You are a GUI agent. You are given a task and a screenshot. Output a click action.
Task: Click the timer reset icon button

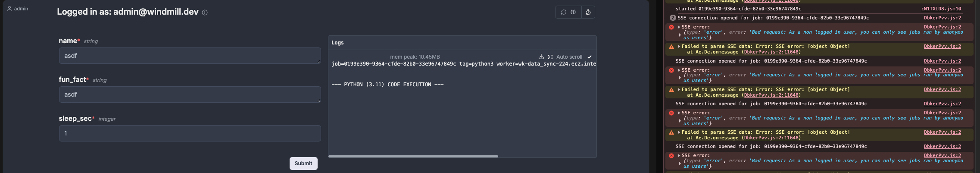(588, 12)
